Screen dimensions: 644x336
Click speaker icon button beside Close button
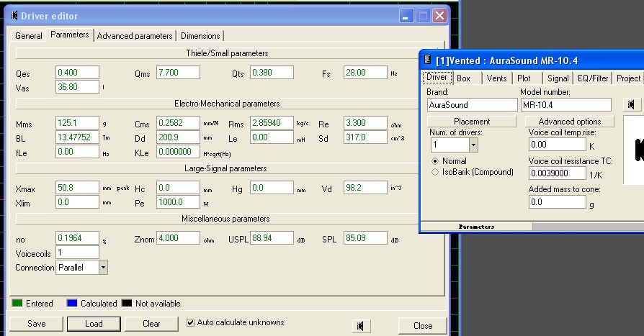pos(361,326)
